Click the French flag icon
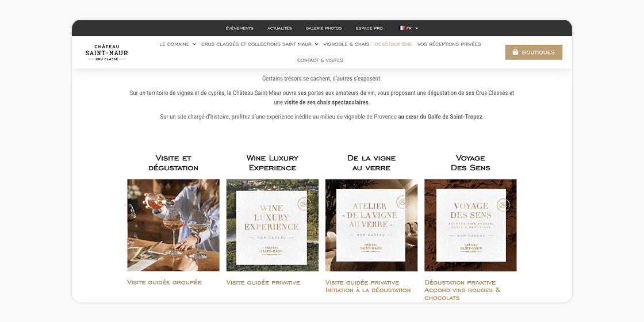 point(401,28)
